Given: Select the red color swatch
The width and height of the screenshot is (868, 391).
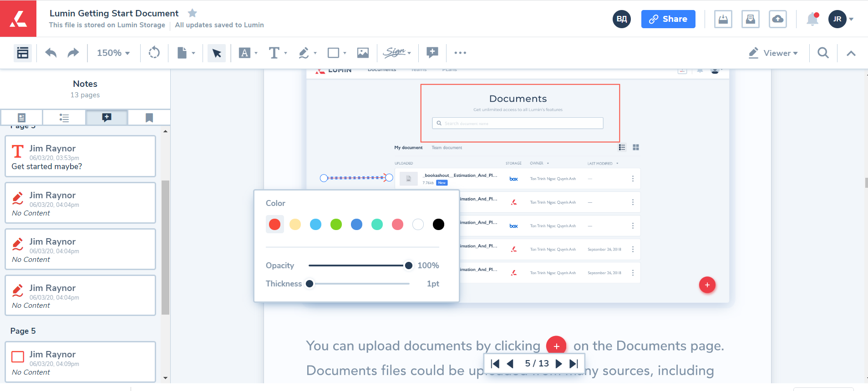Looking at the screenshot, I should click(275, 224).
